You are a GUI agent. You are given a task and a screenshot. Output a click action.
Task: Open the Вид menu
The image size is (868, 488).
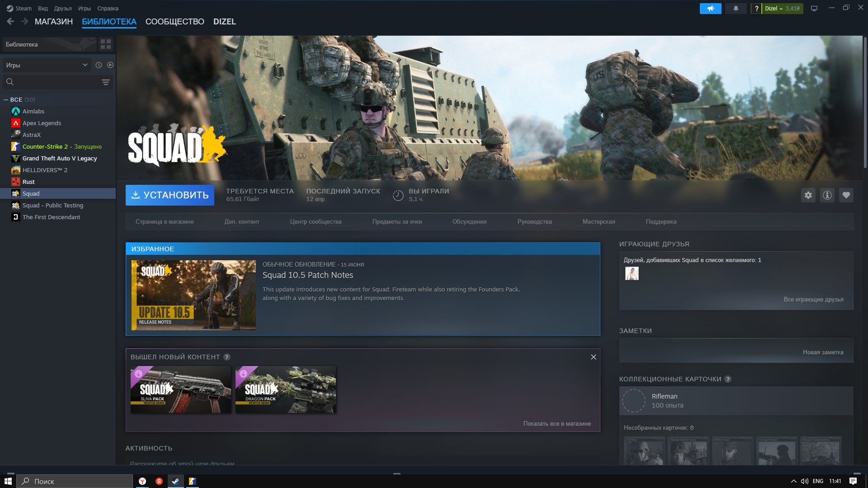[x=43, y=8]
